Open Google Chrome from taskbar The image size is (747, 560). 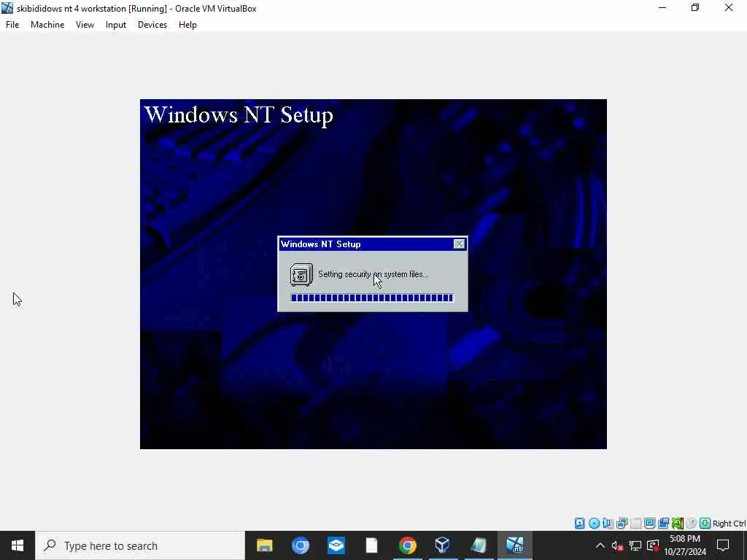(407, 545)
